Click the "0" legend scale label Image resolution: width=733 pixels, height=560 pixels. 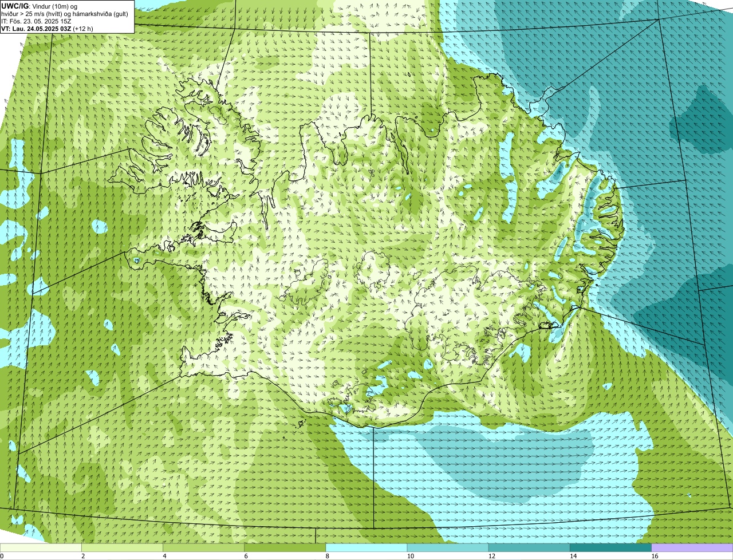(x=2, y=556)
